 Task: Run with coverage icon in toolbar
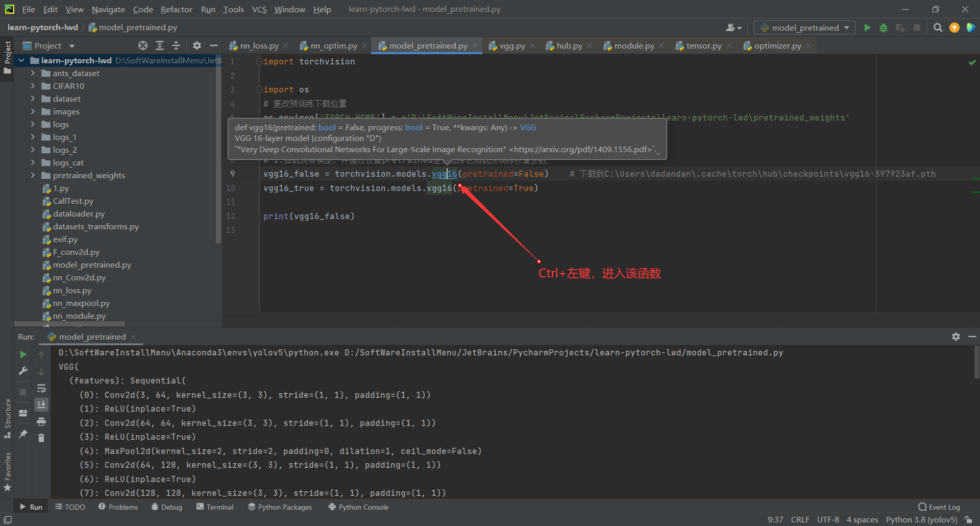tap(900, 28)
